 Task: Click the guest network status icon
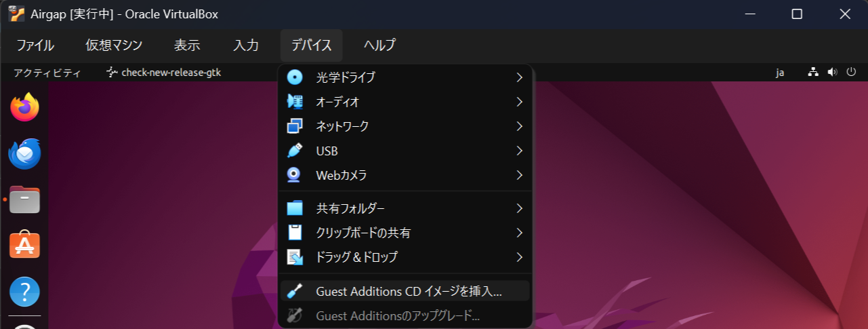tap(813, 73)
